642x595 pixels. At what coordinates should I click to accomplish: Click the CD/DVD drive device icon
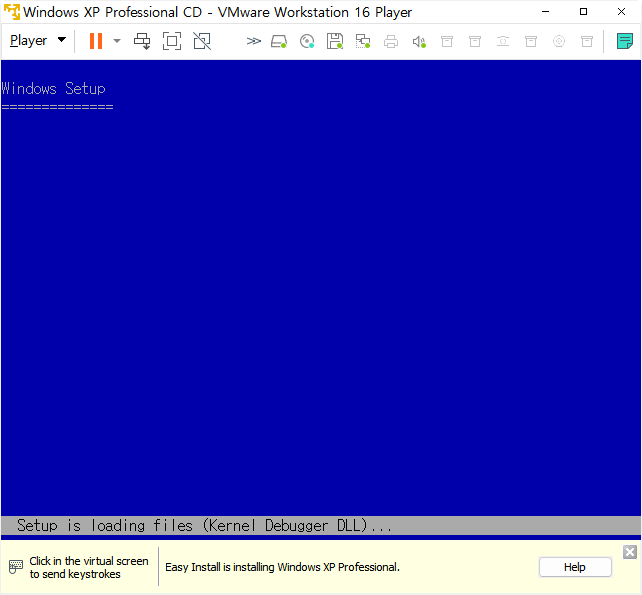[x=307, y=41]
